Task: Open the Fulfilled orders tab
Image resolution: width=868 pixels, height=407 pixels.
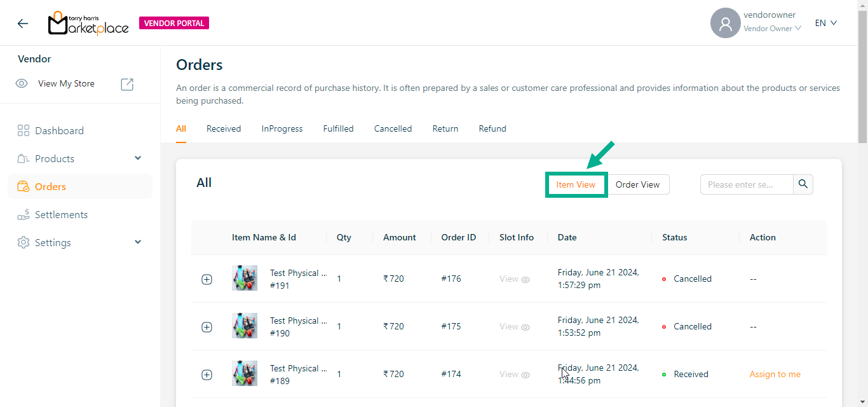Action: coord(338,129)
